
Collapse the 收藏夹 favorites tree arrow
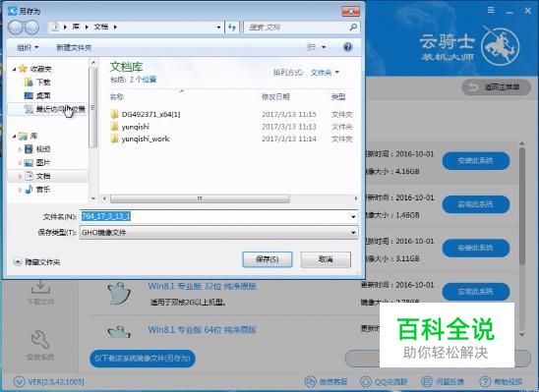point(14,69)
